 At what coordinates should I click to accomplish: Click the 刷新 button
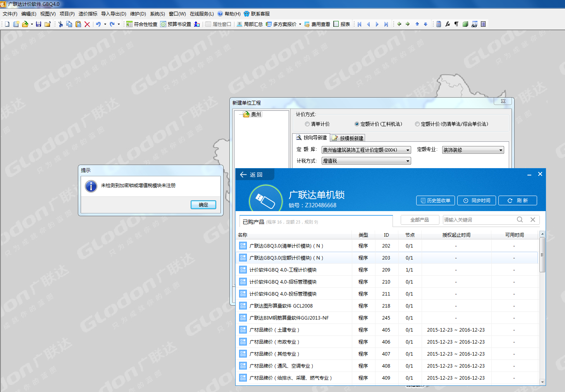pos(518,200)
